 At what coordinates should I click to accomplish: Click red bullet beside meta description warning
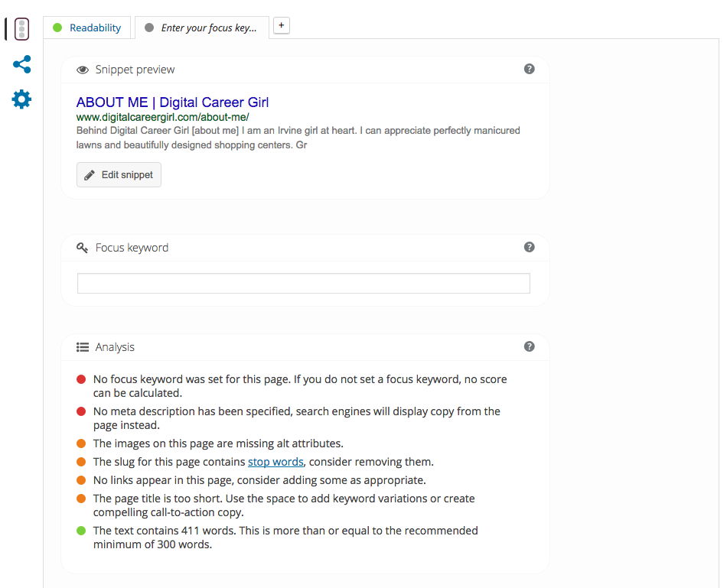(x=81, y=411)
